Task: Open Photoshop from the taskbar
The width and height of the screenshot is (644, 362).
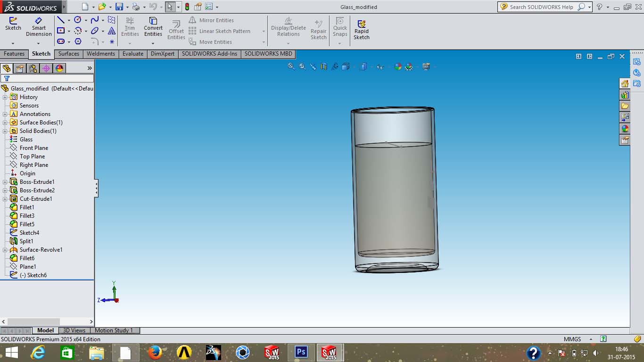Action: (301, 352)
